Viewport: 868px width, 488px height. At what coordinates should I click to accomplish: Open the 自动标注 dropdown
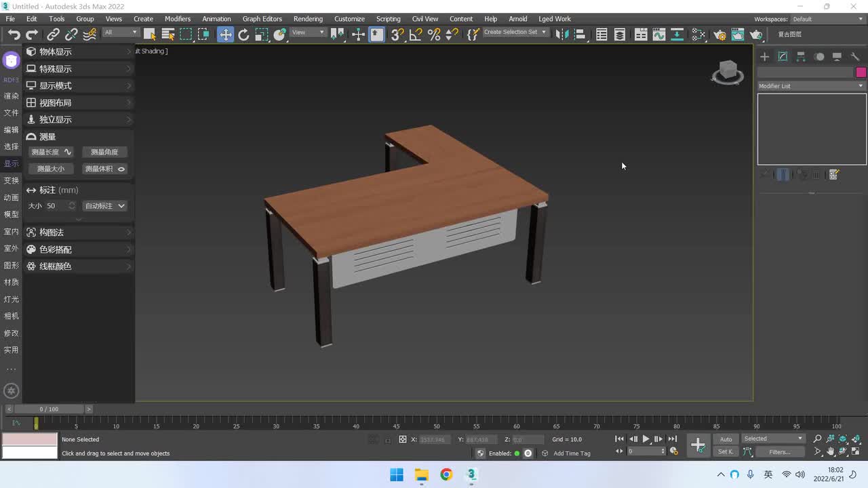[x=104, y=206]
